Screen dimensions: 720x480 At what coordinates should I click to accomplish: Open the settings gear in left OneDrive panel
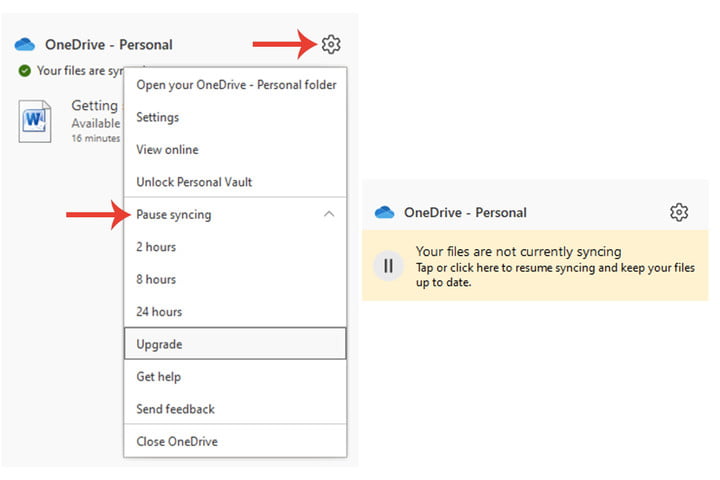(x=331, y=44)
